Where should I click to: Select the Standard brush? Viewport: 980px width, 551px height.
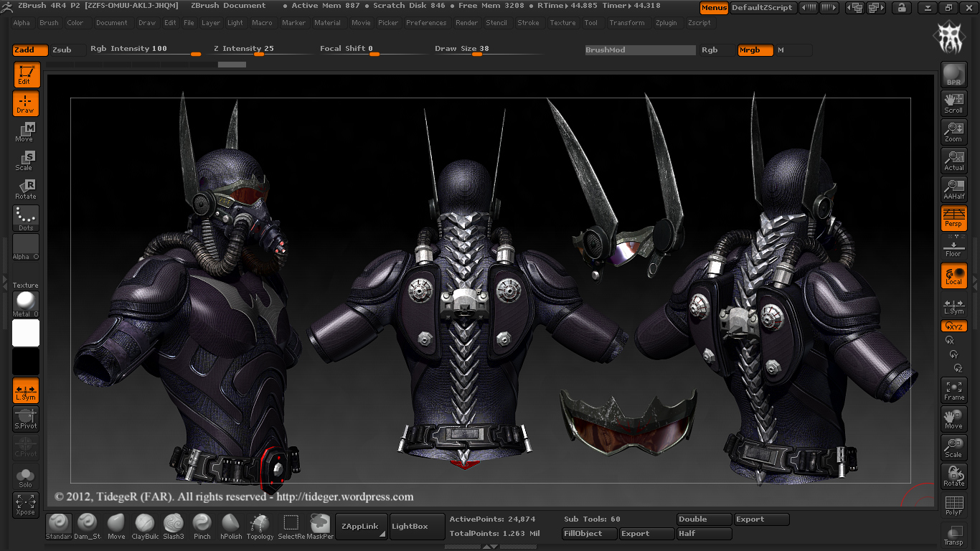click(x=58, y=527)
